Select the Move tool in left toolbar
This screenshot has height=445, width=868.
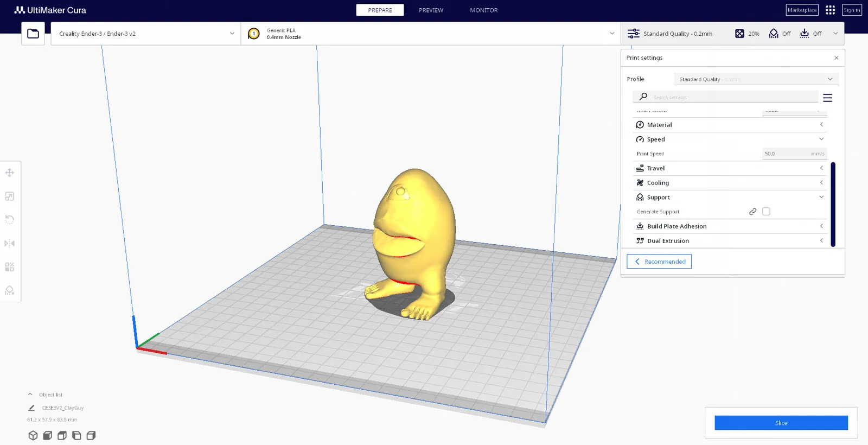point(10,173)
